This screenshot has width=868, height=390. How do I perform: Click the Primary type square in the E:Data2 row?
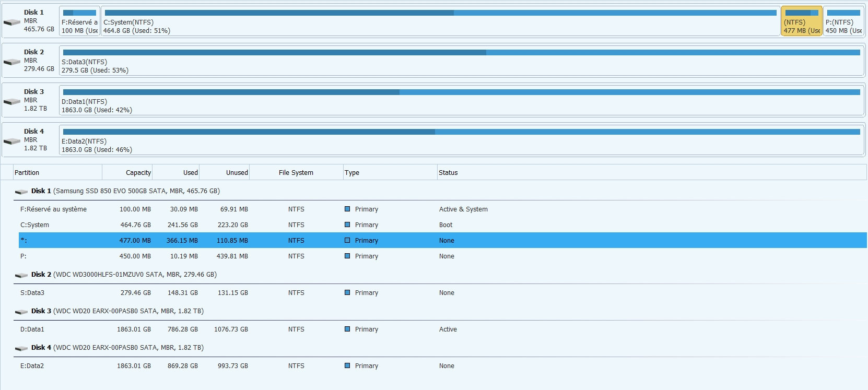(347, 365)
